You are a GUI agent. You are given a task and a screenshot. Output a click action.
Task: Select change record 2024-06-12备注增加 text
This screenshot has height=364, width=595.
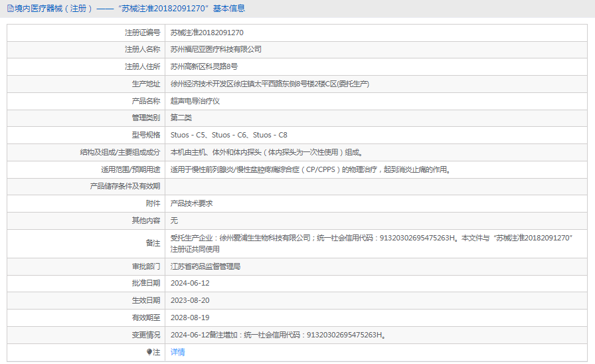tap(204, 335)
